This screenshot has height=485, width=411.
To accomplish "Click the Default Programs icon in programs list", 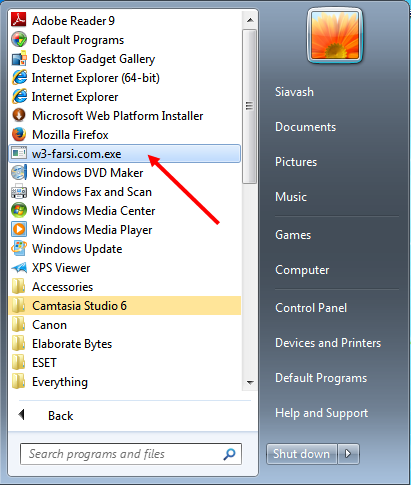I will (19, 39).
